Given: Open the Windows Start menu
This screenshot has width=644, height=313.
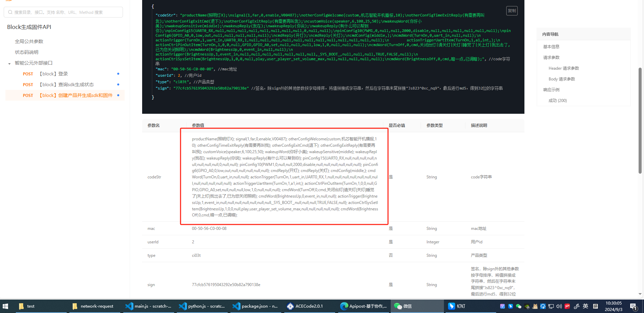Looking at the screenshot, I should click(5, 306).
